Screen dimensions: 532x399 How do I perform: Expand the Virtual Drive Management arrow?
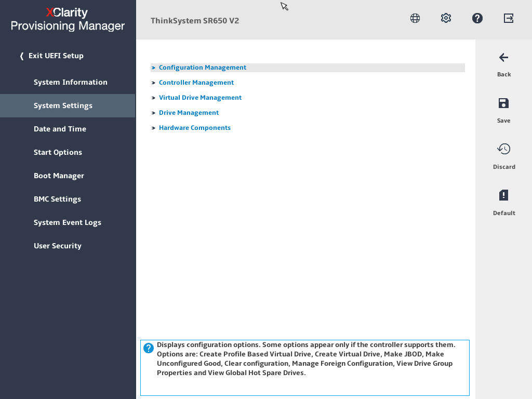[x=153, y=98]
